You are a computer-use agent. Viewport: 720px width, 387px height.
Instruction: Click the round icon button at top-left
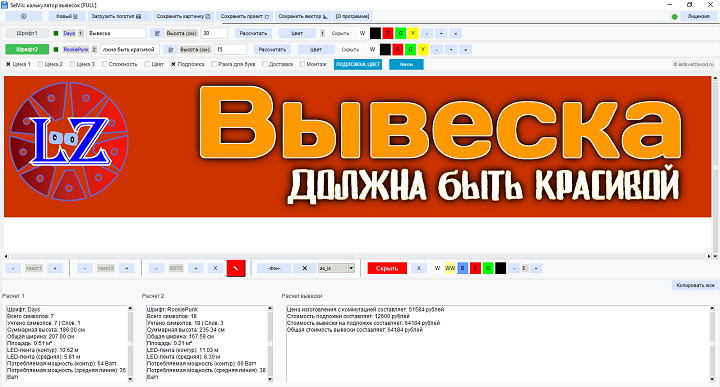(x=23, y=16)
